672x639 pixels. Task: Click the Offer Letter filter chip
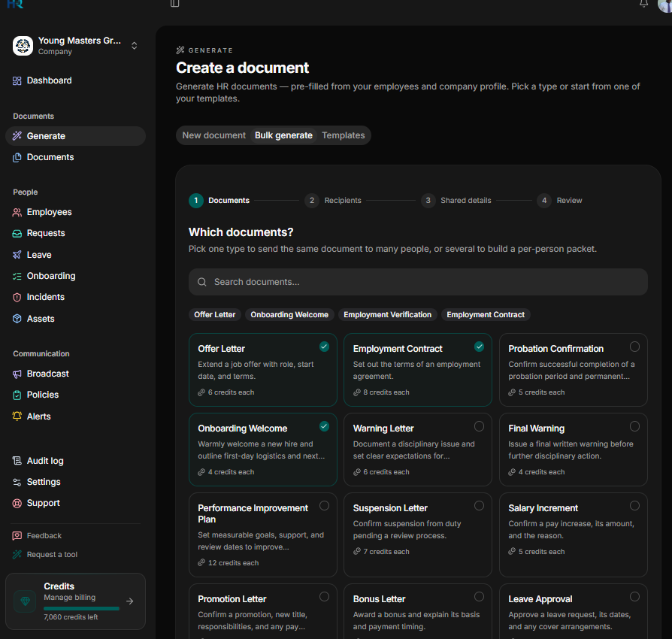(x=215, y=314)
